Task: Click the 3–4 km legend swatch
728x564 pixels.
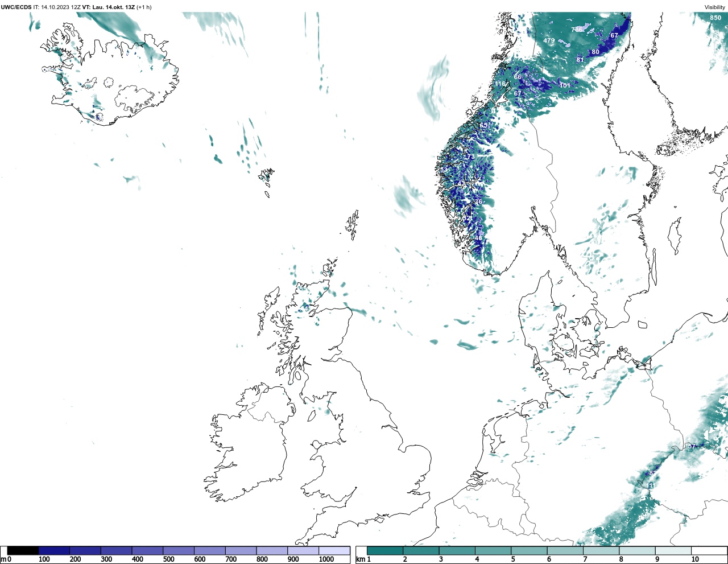Action: point(457,551)
